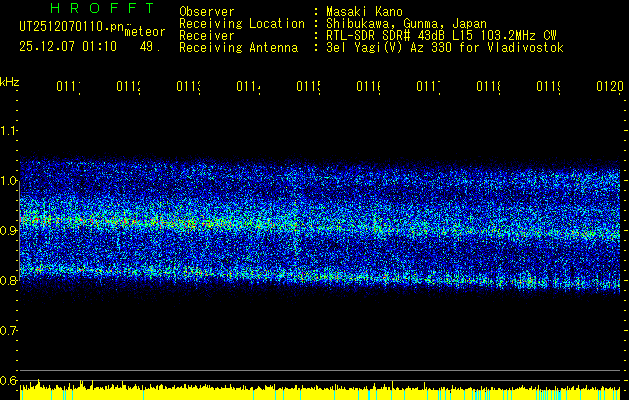Click the value '49.' beside the date

tap(150, 47)
